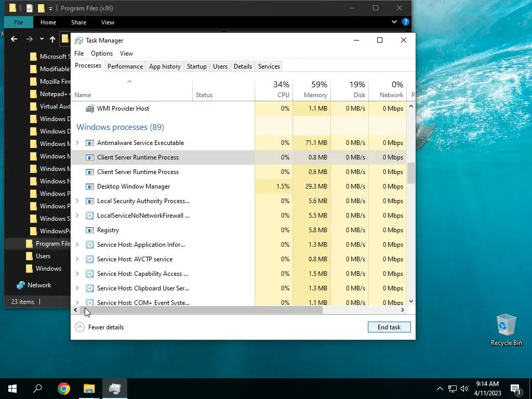Expand the Antimalware Service Executable row

(77, 143)
